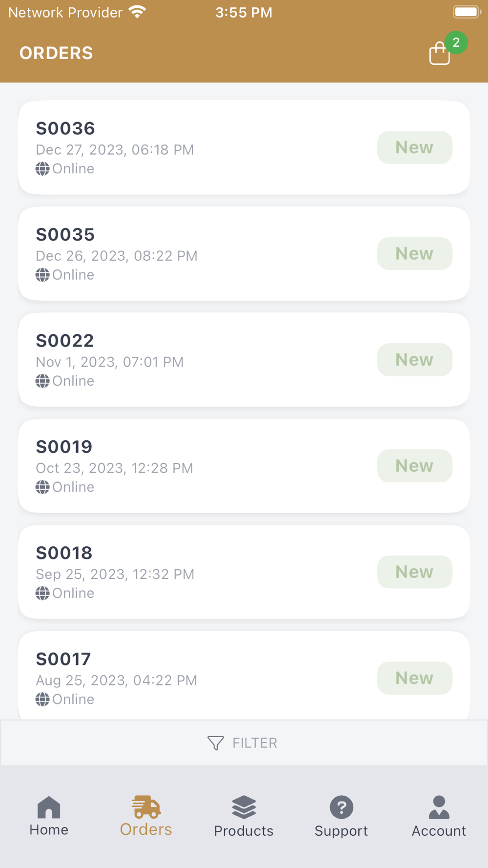488x868 pixels.
Task: Tap the green cart badge showing 2
Action: click(456, 42)
